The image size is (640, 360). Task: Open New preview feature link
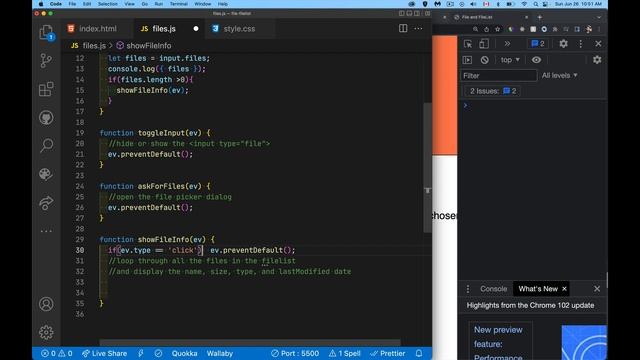(498, 343)
